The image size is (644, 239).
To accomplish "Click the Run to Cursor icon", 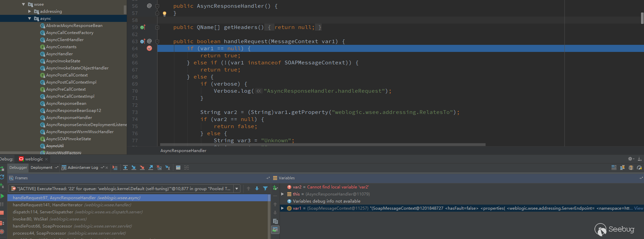I will pos(168,168).
